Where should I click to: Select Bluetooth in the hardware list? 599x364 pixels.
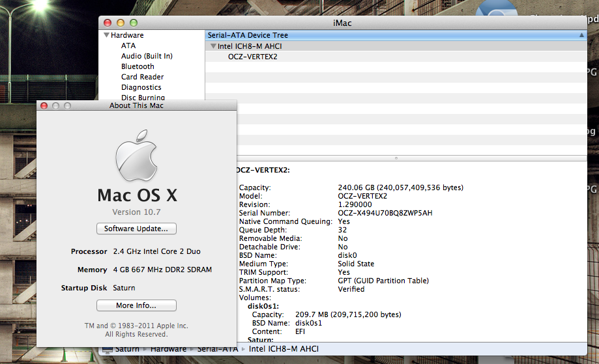coord(138,66)
